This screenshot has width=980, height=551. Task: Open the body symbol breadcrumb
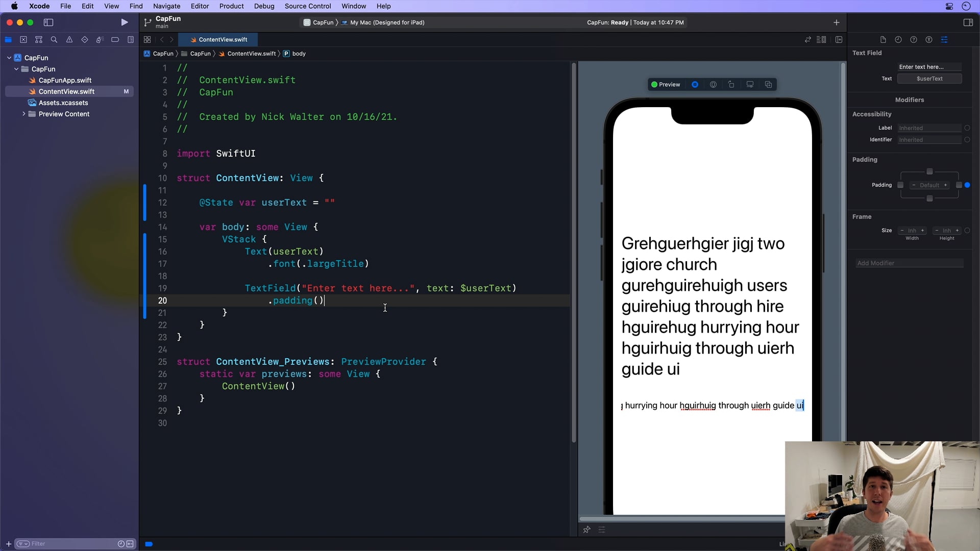coord(295,54)
